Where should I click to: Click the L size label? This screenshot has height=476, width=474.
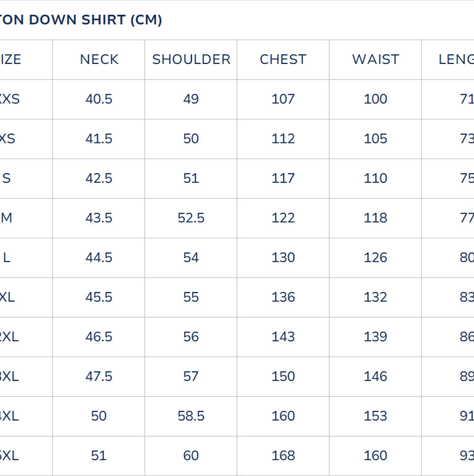[7, 257]
